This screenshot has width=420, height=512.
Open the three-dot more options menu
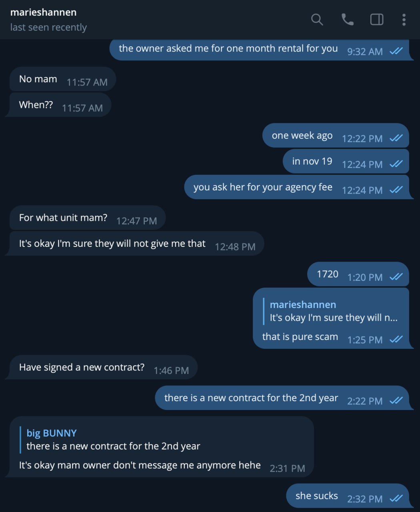click(404, 19)
